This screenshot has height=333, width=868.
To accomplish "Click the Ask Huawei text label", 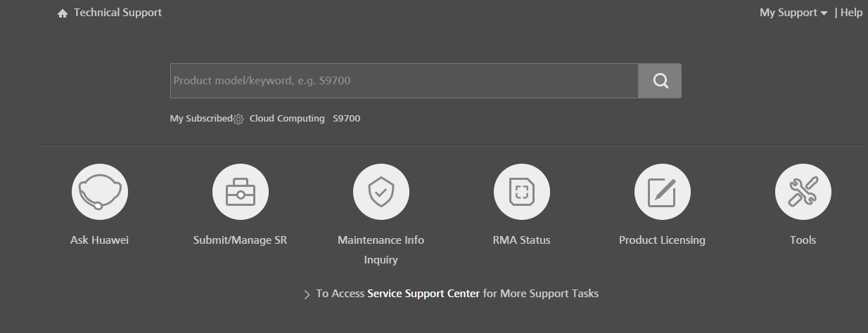I will click(x=99, y=240).
